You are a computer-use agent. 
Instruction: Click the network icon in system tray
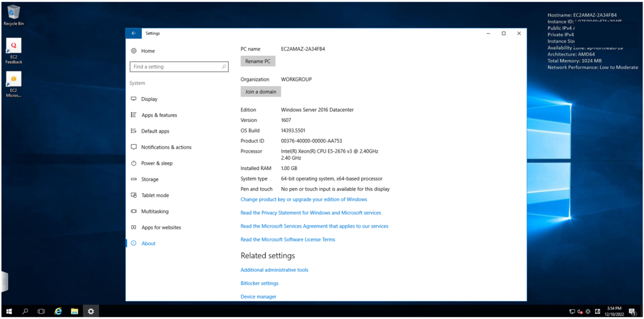(x=572, y=311)
